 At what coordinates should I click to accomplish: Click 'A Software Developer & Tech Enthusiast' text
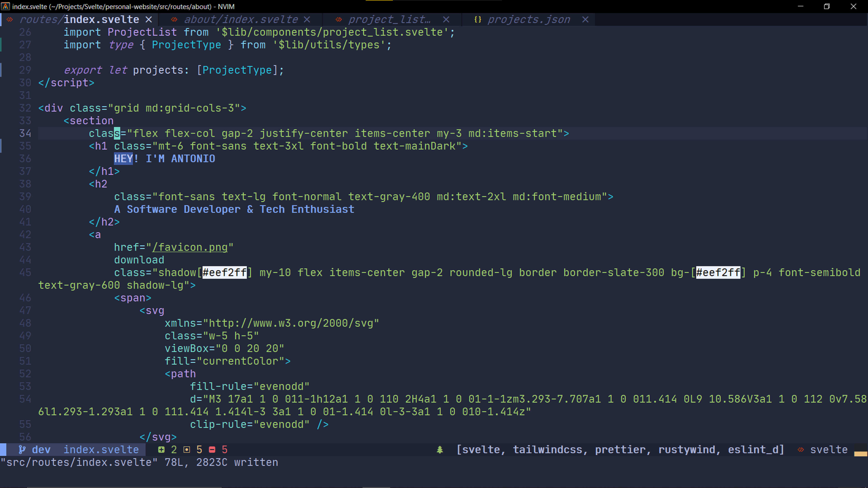[x=234, y=209]
